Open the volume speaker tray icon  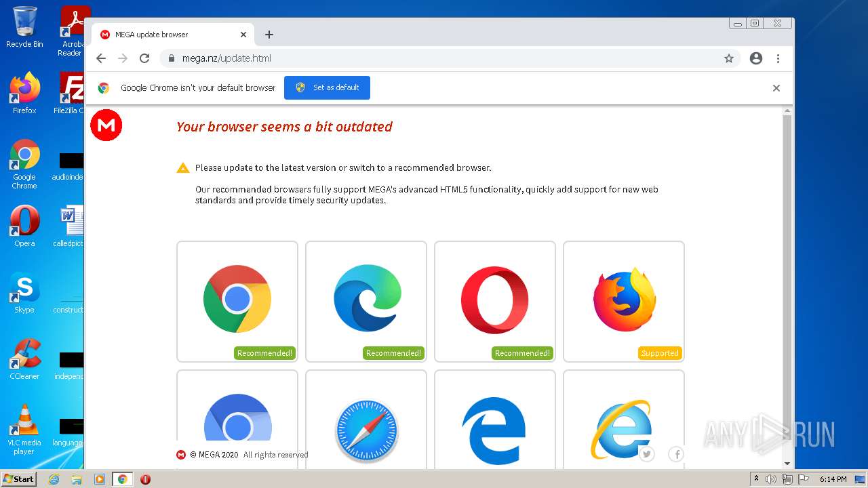[771, 479]
